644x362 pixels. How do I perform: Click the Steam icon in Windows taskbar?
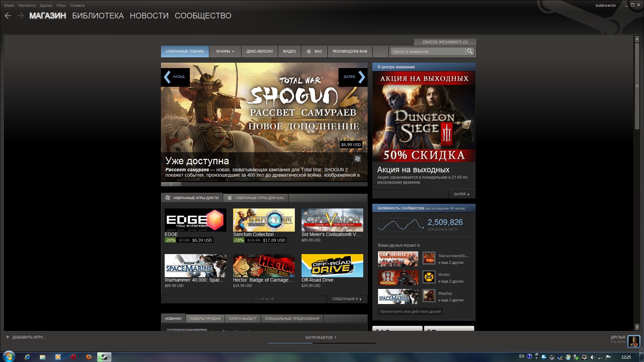click(104, 357)
